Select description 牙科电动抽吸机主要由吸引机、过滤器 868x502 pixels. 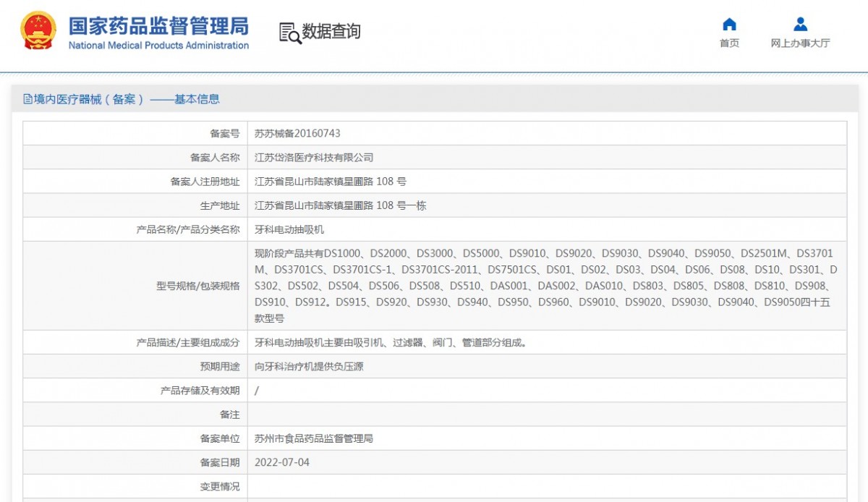click(x=391, y=342)
